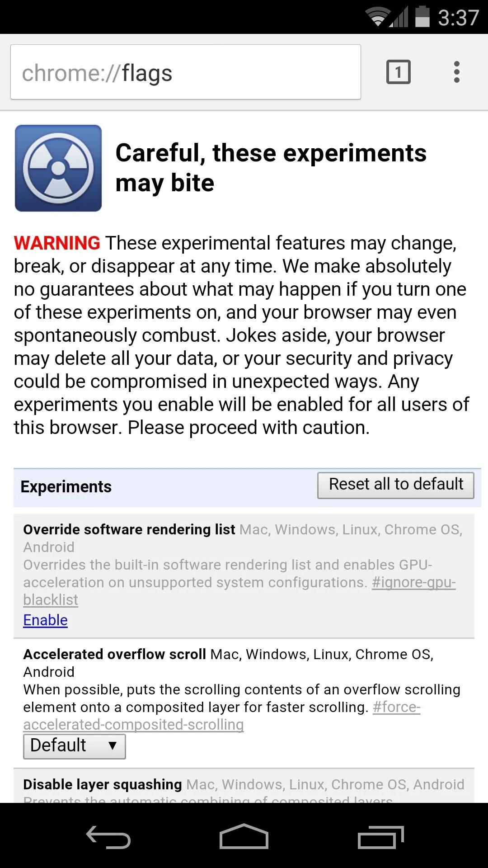Image resolution: width=488 pixels, height=868 pixels.
Task: Open the tab switcher icon
Action: (398, 72)
